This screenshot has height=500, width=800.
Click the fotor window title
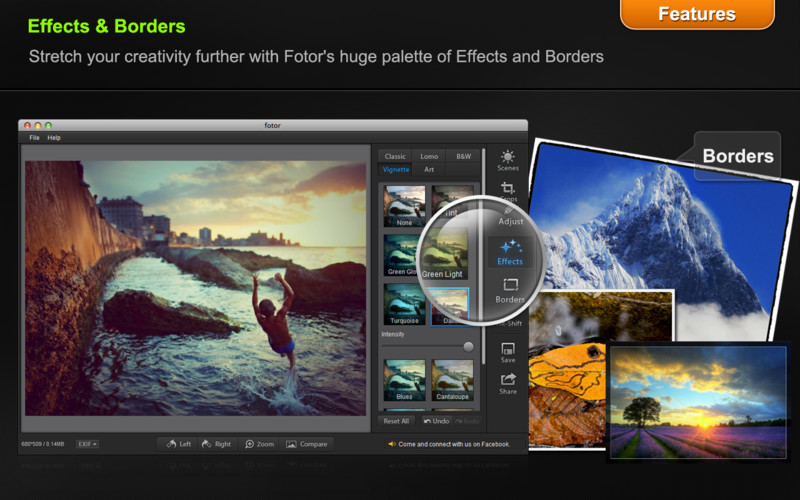tap(272, 125)
